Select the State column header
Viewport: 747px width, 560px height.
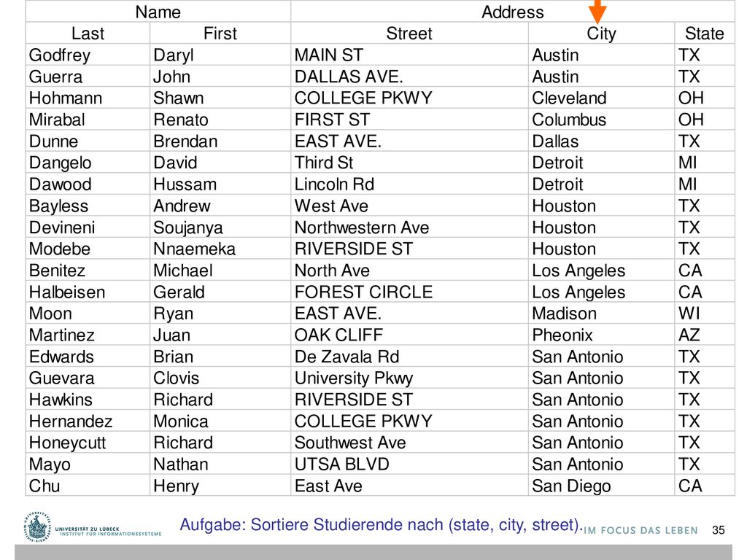pos(704,34)
